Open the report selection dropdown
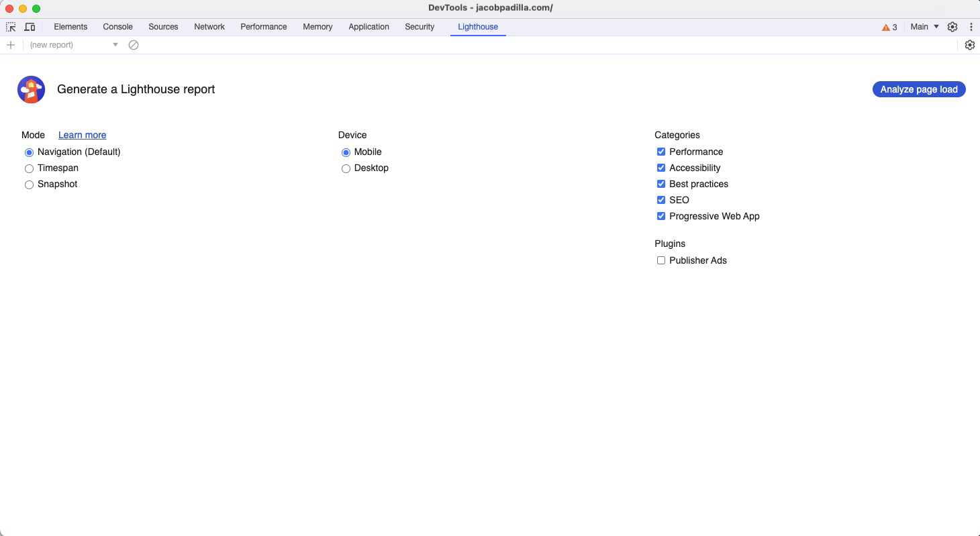980x536 pixels. click(115, 45)
